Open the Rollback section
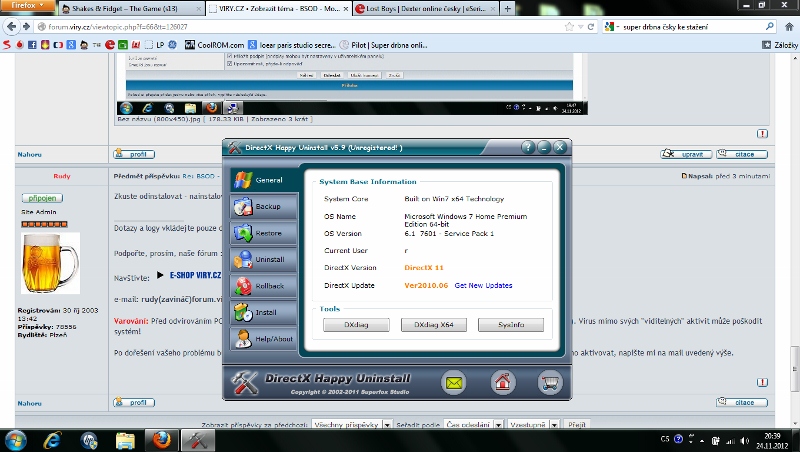 point(263,286)
